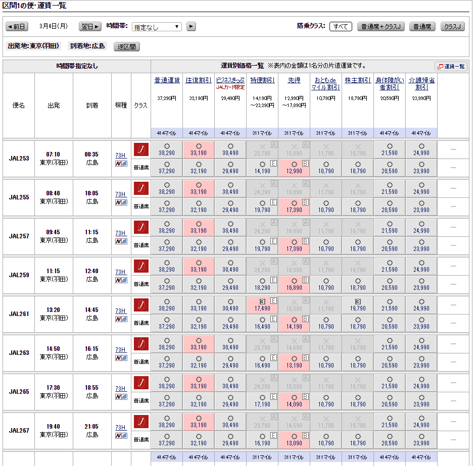Open 身体障がい者割引 fare link
476x466 pixels.
390,84
